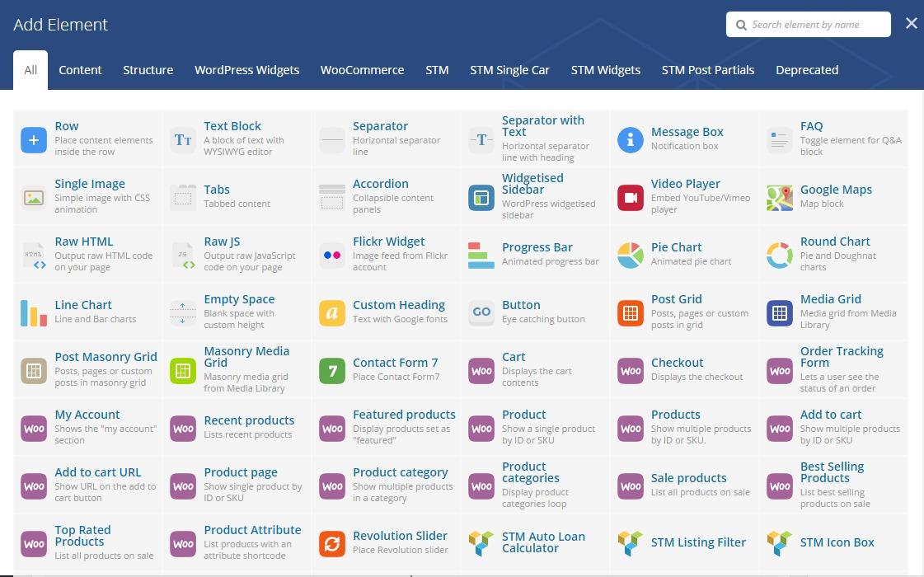
Task: Click the Accordion panels icon
Action: click(332, 198)
